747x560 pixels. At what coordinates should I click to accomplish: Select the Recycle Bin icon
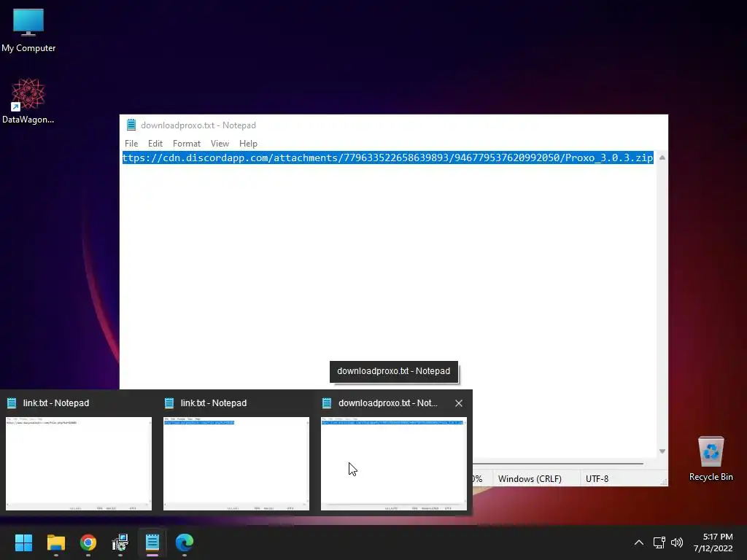pos(711,459)
